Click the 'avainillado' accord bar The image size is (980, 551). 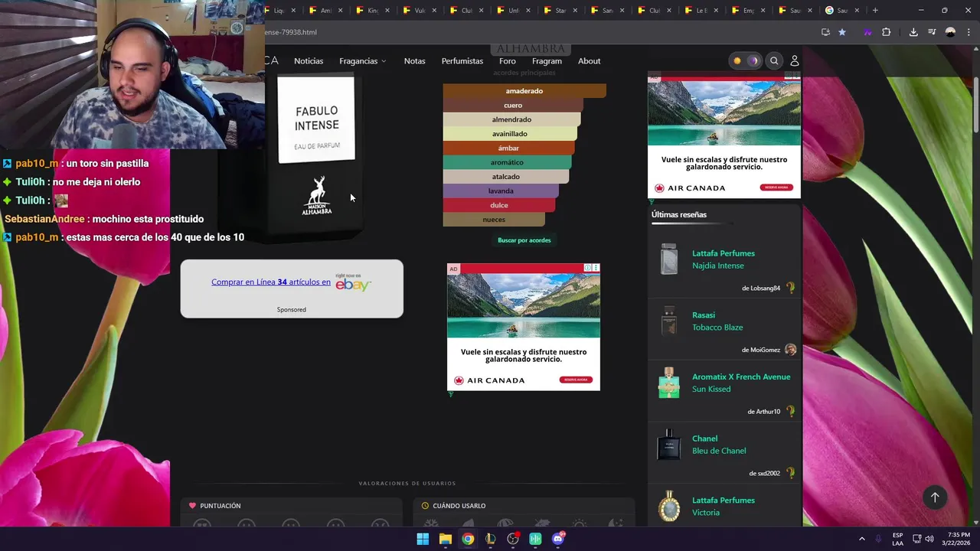(x=510, y=134)
